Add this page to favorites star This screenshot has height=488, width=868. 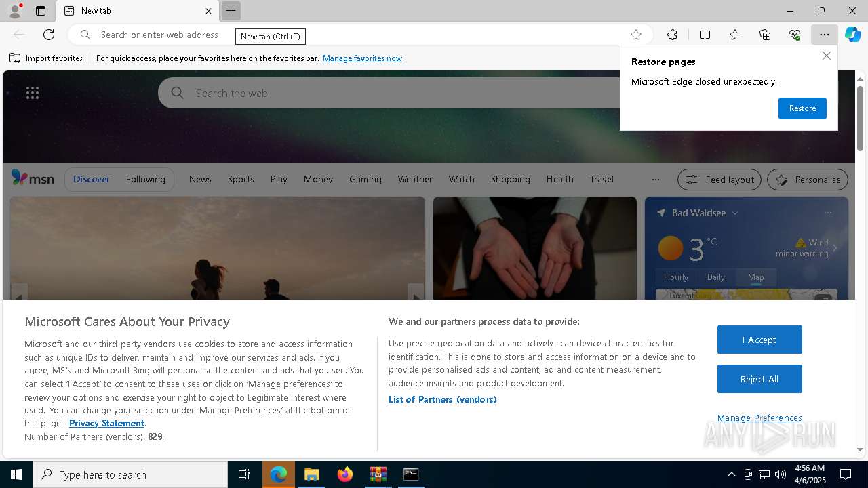(x=635, y=35)
